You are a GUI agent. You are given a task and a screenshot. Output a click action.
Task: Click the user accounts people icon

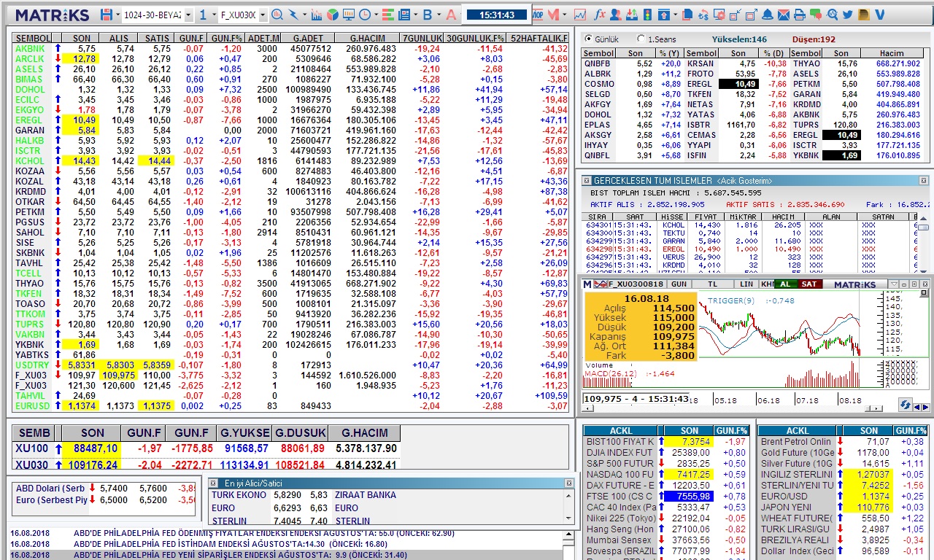tap(616, 15)
